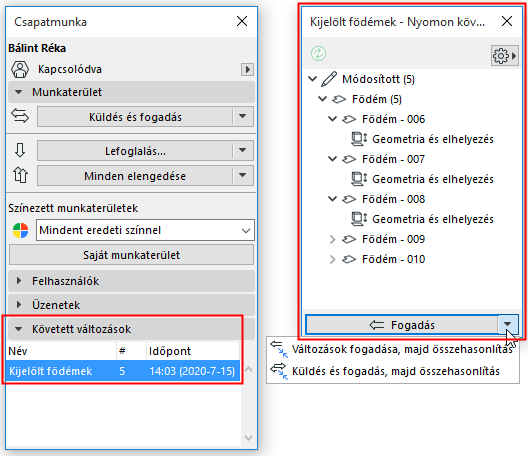Click the down-arrow reserve icon
Viewport: 528px width, 456px height.
click(x=20, y=150)
